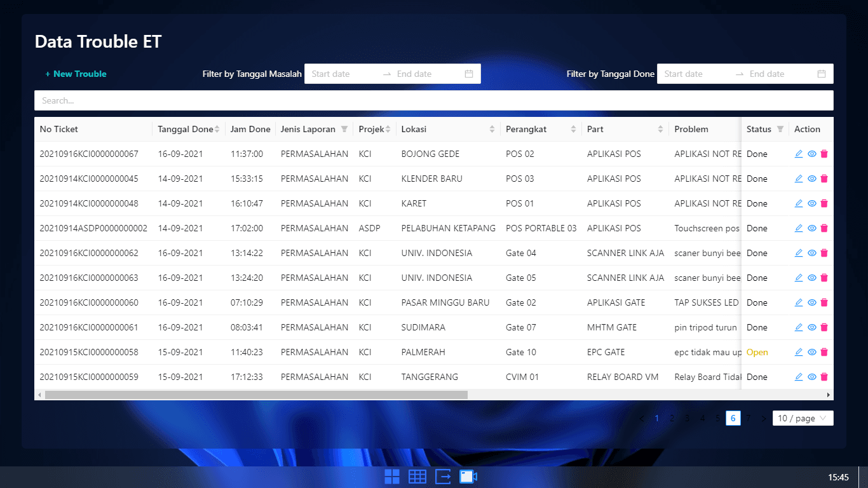Click the eye icon for SUDIMARA row
Screen dimensions: 868x488
811,327
